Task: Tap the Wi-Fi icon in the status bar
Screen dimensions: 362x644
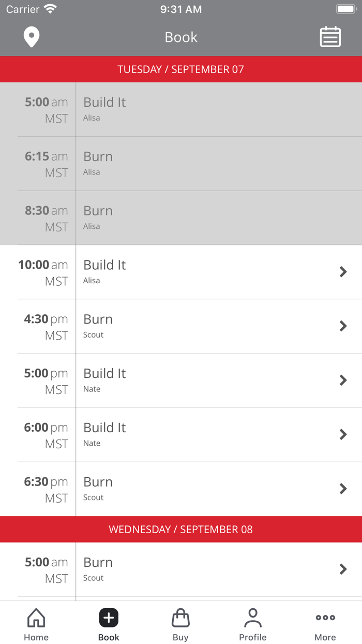Action: pyautogui.click(x=49, y=8)
